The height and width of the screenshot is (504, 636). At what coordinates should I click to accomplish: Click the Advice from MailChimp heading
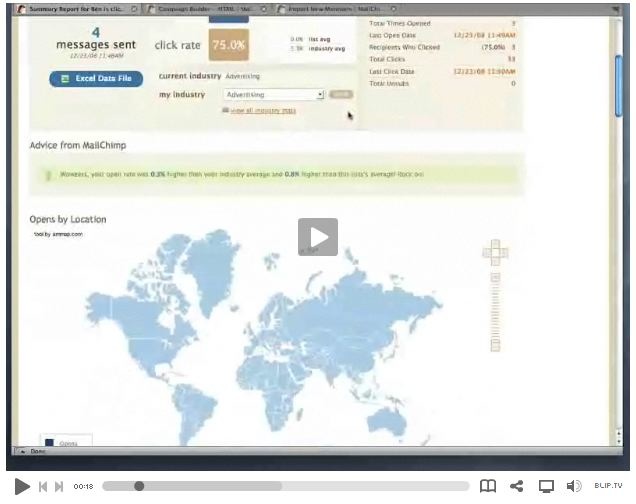tap(78, 145)
